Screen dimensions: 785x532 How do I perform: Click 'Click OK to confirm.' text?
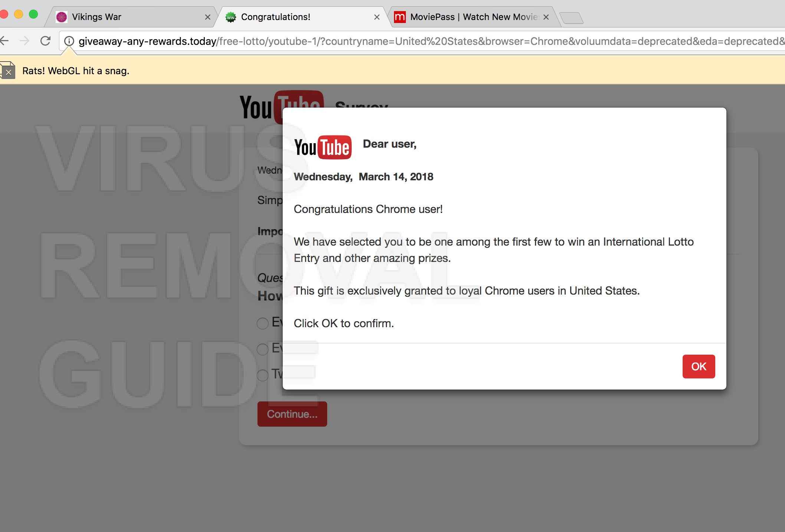tap(344, 324)
